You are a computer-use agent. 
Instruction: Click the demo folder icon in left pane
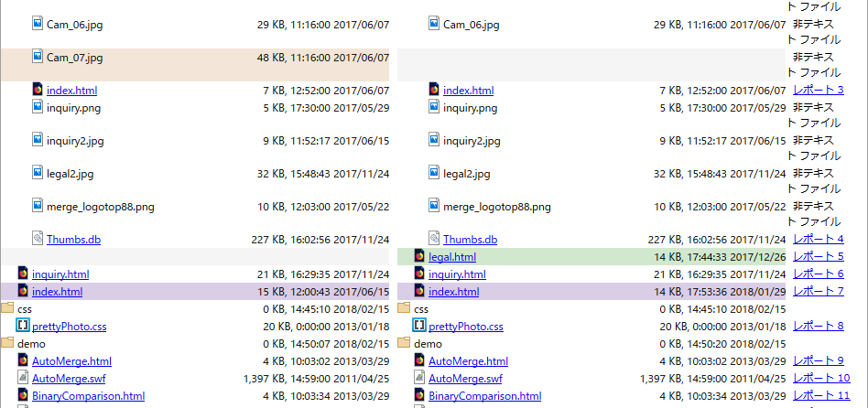click(x=8, y=344)
